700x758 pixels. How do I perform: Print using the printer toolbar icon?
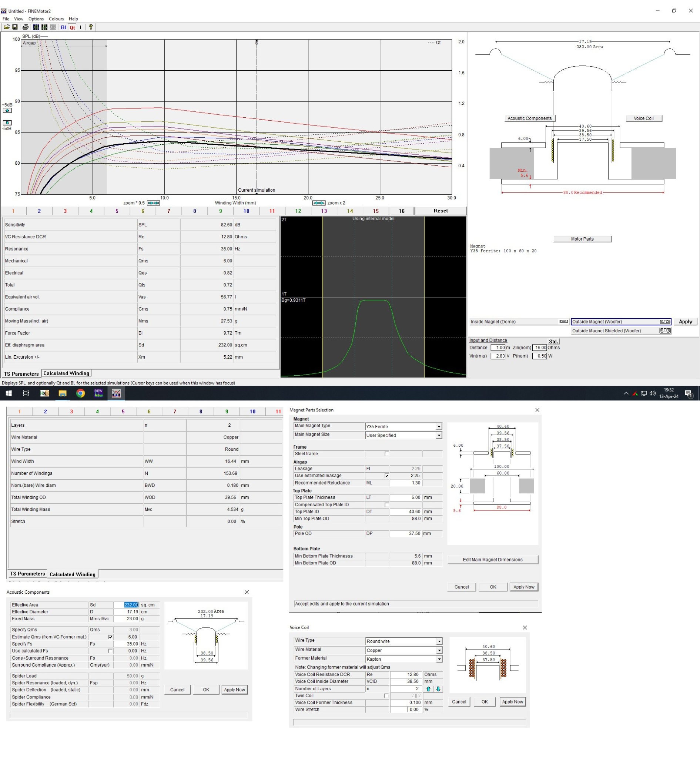coord(26,27)
